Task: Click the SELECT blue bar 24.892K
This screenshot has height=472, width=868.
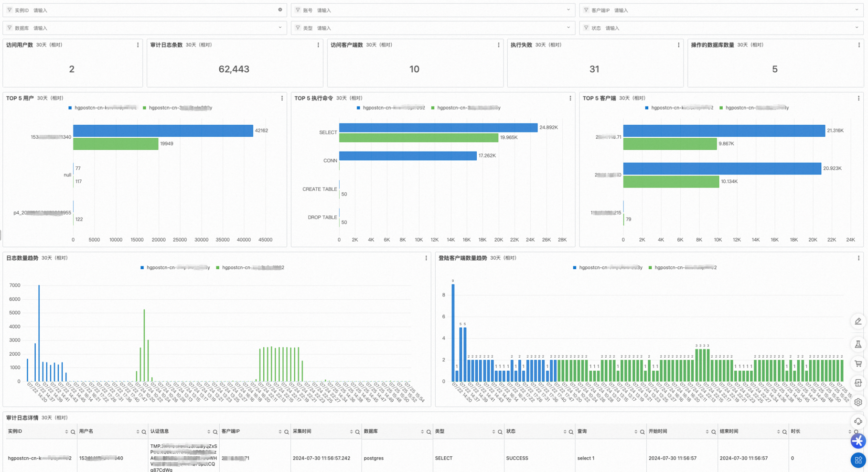Action: pyautogui.click(x=438, y=128)
